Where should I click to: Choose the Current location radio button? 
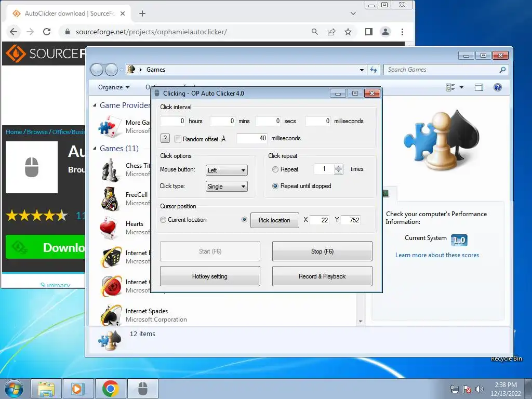click(x=163, y=220)
